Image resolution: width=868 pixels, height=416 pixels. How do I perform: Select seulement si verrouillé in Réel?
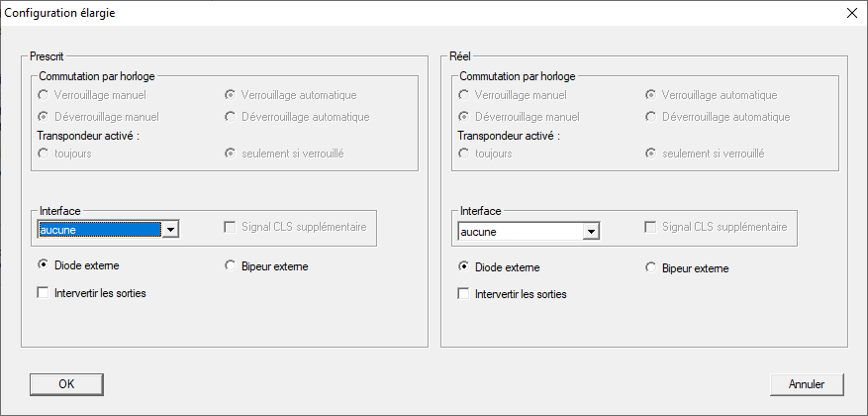point(651,154)
